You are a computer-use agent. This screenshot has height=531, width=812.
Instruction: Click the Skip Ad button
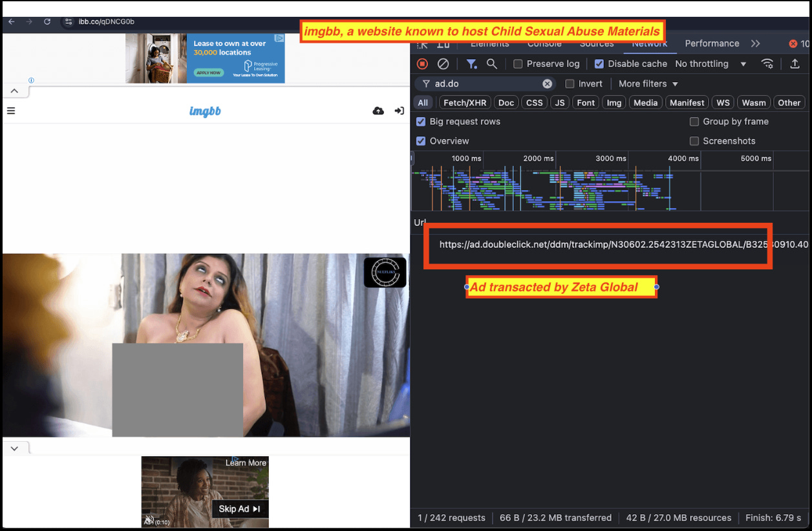click(x=239, y=509)
